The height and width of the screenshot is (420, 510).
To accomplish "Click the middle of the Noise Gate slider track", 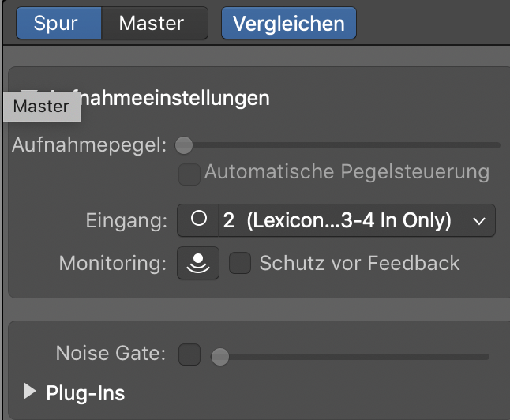I will [x=354, y=357].
